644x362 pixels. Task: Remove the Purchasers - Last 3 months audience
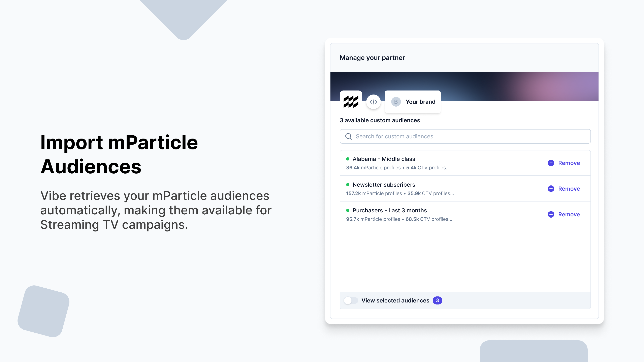[569, 214]
